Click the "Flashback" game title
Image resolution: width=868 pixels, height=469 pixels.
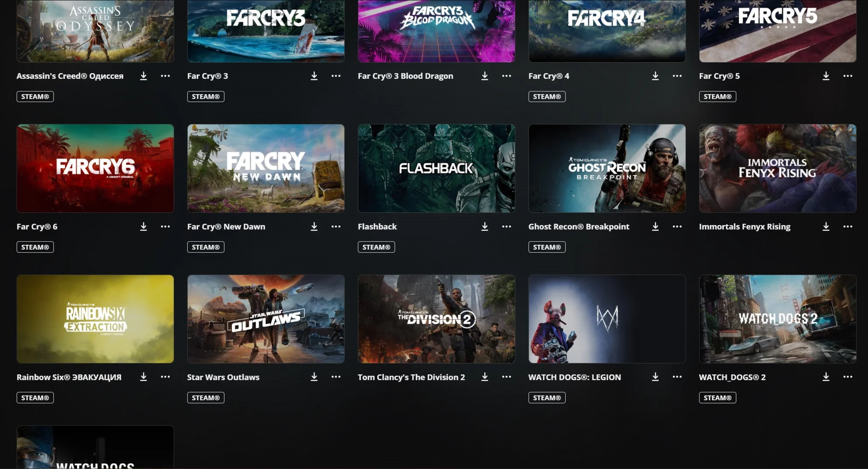(377, 226)
